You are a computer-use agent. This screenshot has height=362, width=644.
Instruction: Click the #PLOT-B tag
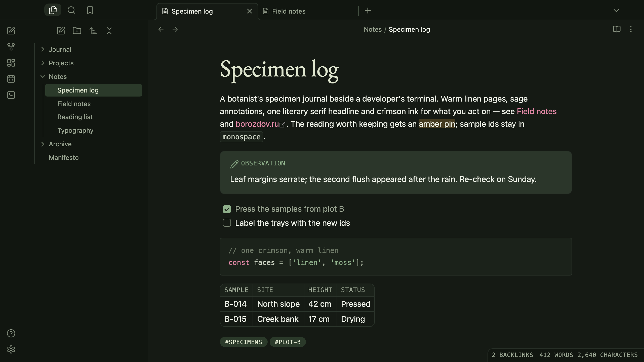[x=288, y=342]
